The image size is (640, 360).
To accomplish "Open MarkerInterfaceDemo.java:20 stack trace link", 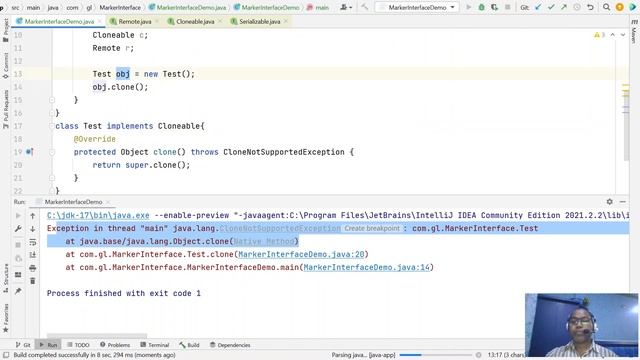I will click(301, 254).
